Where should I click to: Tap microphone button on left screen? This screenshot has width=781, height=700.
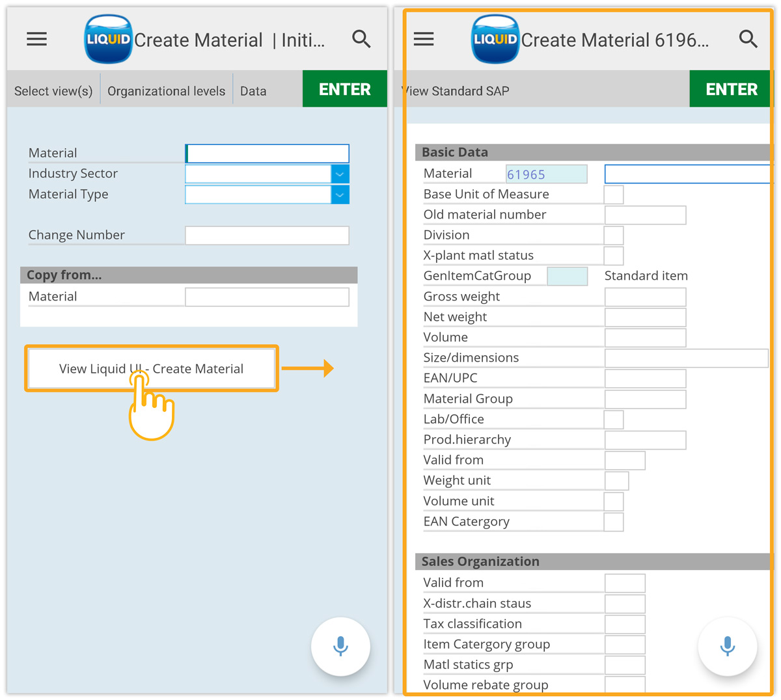pyautogui.click(x=340, y=647)
